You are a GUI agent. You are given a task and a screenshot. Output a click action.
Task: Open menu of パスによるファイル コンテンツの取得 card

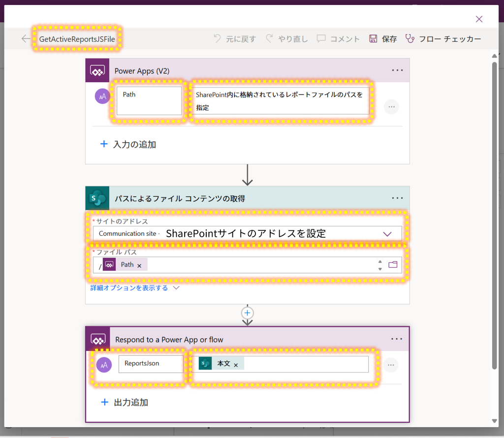(397, 198)
